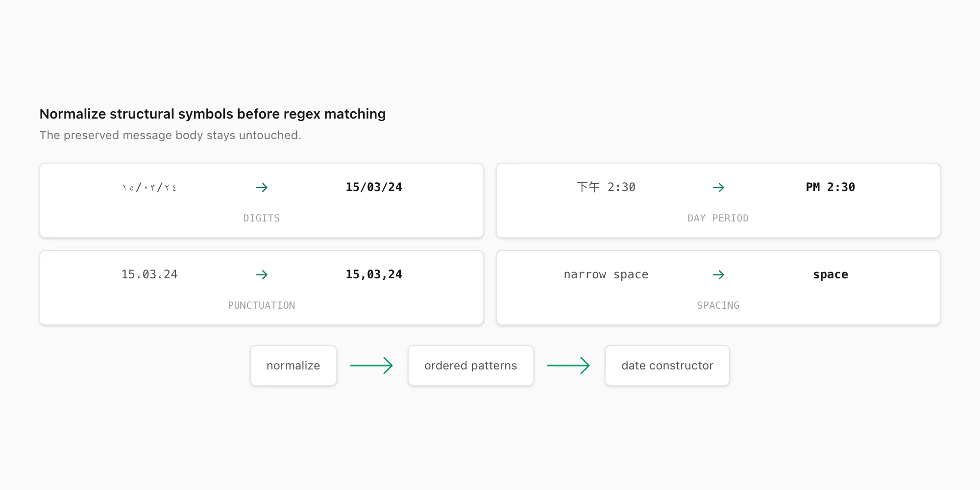
Task: Click the date constructor step box
Action: pyautogui.click(x=667, y=366)
